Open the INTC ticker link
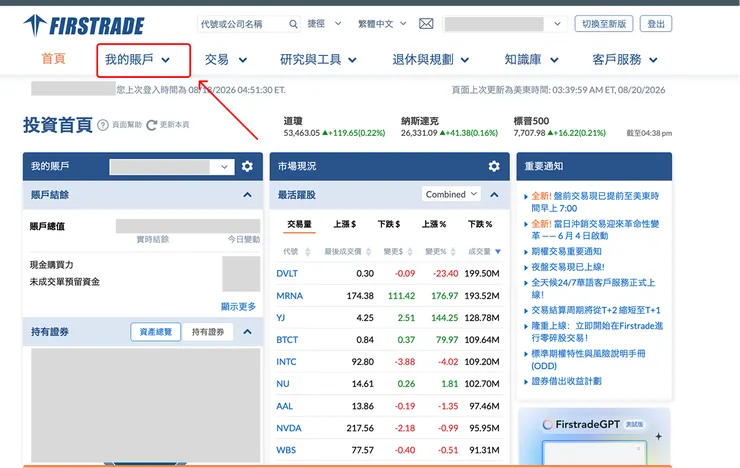Screen dimensions: 740x468 click(286, 362)
